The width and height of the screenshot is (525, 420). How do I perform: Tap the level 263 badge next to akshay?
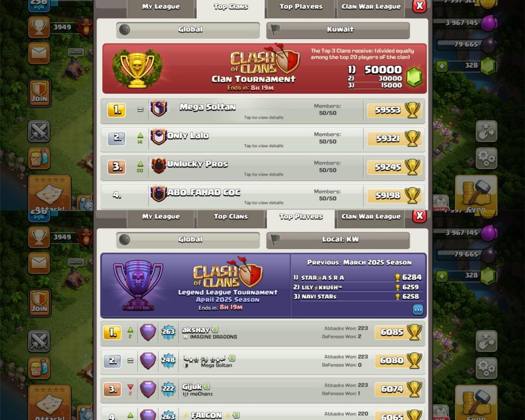coord(168,332)
